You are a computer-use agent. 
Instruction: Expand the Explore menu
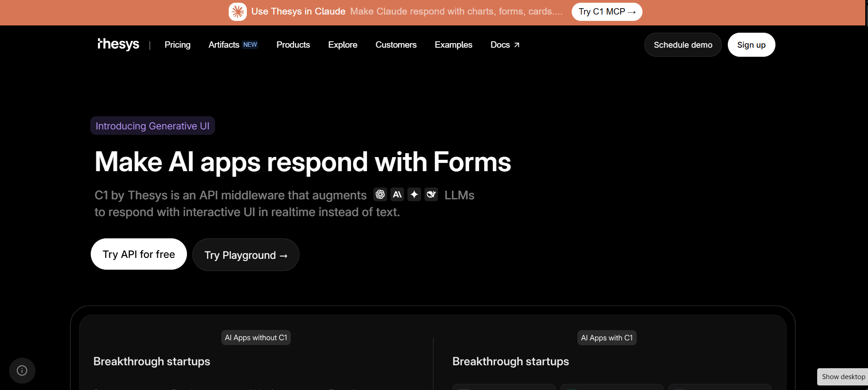tap(343, 44)
